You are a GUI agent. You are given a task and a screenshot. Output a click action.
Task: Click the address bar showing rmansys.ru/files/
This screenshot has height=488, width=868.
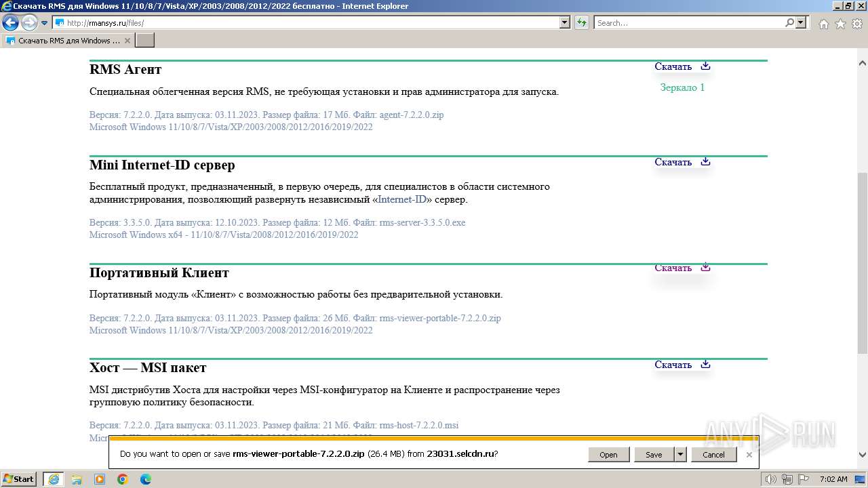[307, 22]
